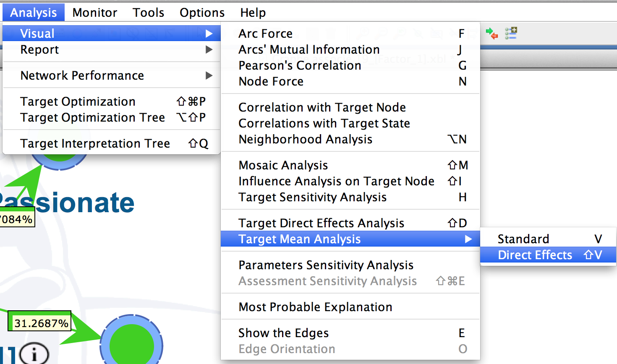Select Arc Force visual analysis

(x=350, y=34)
